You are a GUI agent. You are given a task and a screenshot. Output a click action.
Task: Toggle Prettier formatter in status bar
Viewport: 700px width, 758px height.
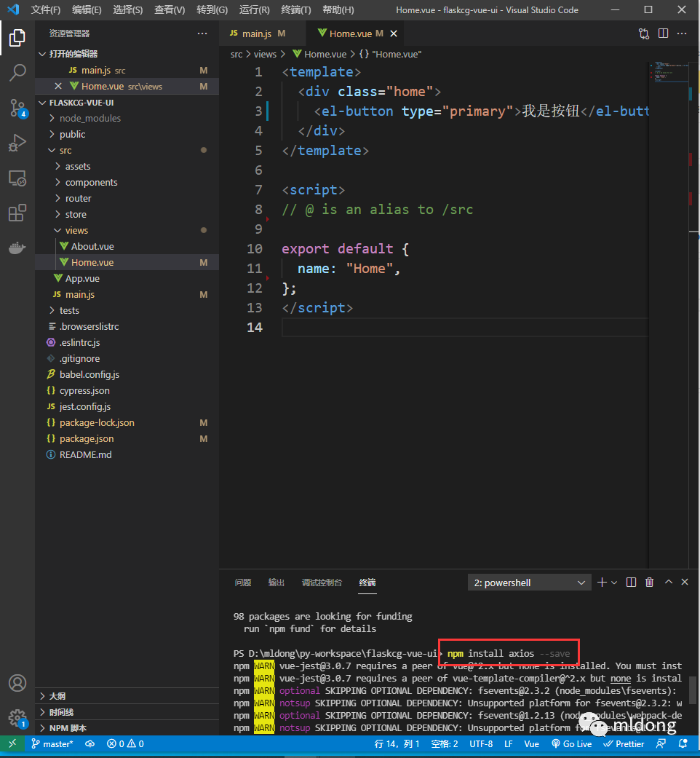click(x=624, y=743)
